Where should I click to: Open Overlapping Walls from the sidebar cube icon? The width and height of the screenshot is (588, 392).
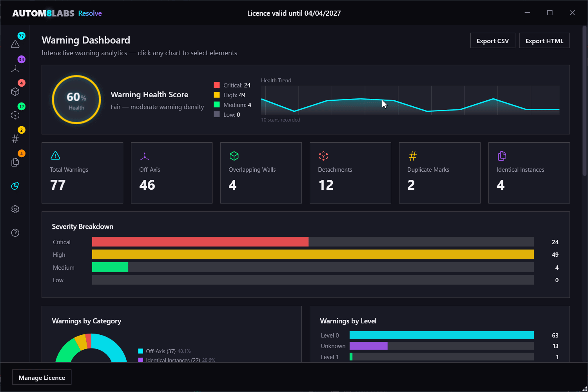click(x=15, y=91)
